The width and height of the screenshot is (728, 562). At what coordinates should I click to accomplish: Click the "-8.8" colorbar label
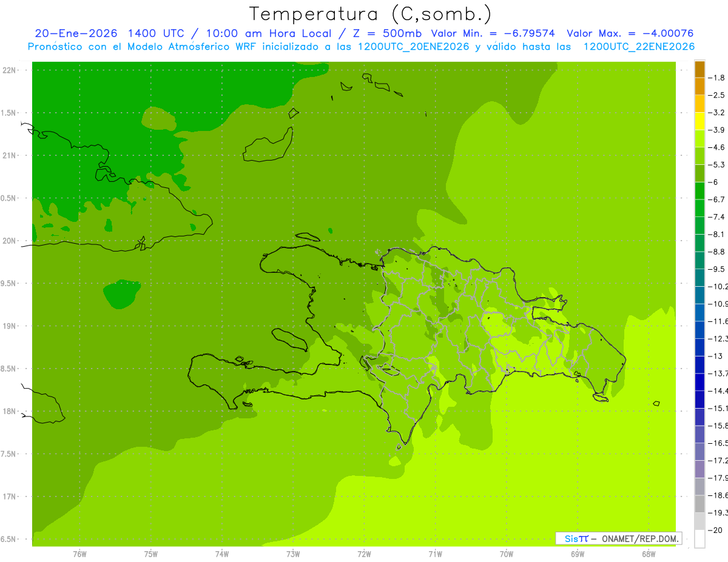point(718,252)
